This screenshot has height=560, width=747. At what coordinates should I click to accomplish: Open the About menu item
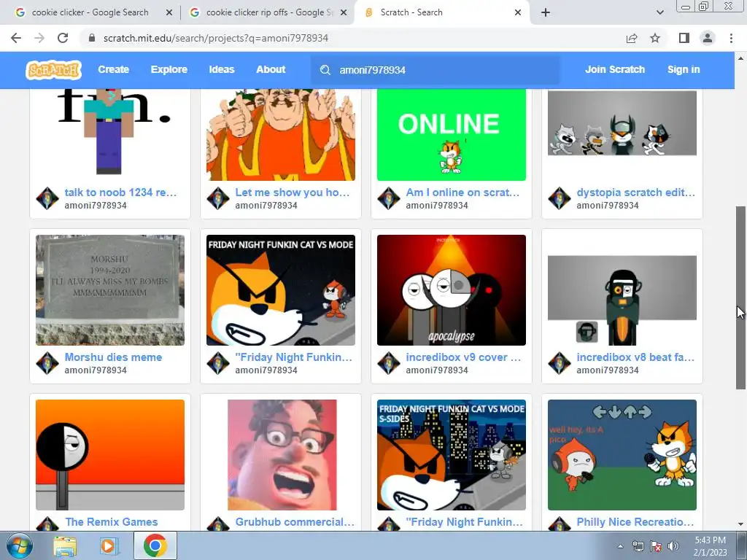(x=271, y=69)
